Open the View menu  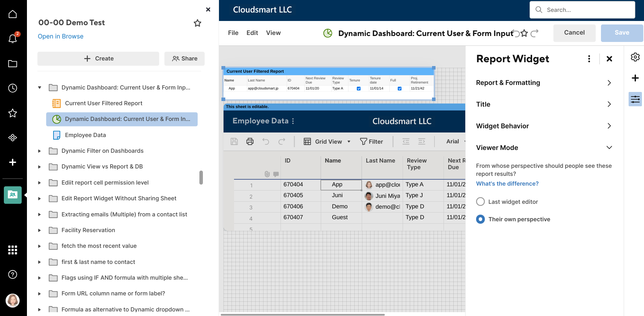tap(273, 33)
